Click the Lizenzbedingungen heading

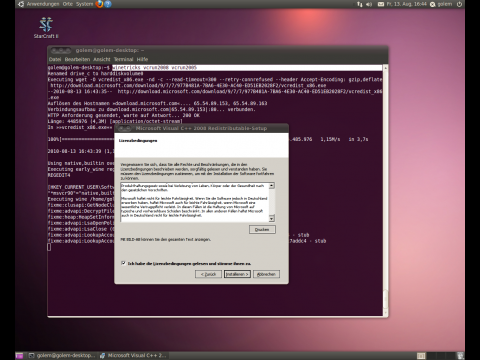click(x=138, y=141)
